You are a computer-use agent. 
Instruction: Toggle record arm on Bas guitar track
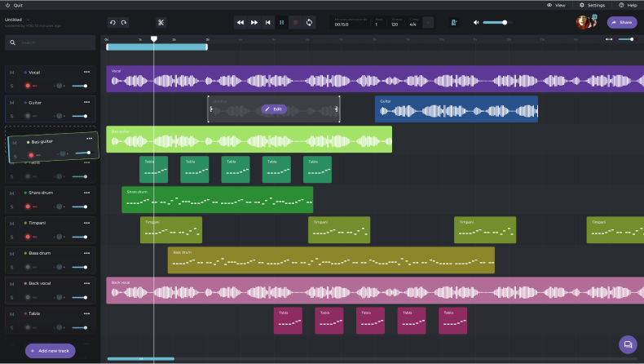[31, 155]
